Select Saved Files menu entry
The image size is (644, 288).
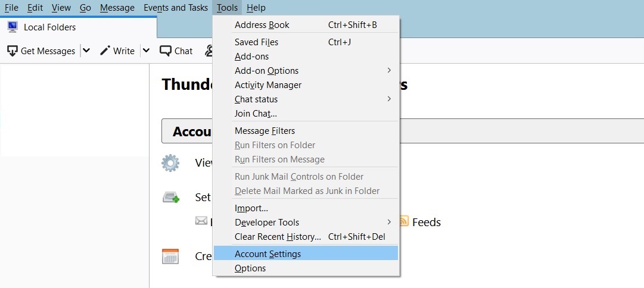[x=306, y=42]
